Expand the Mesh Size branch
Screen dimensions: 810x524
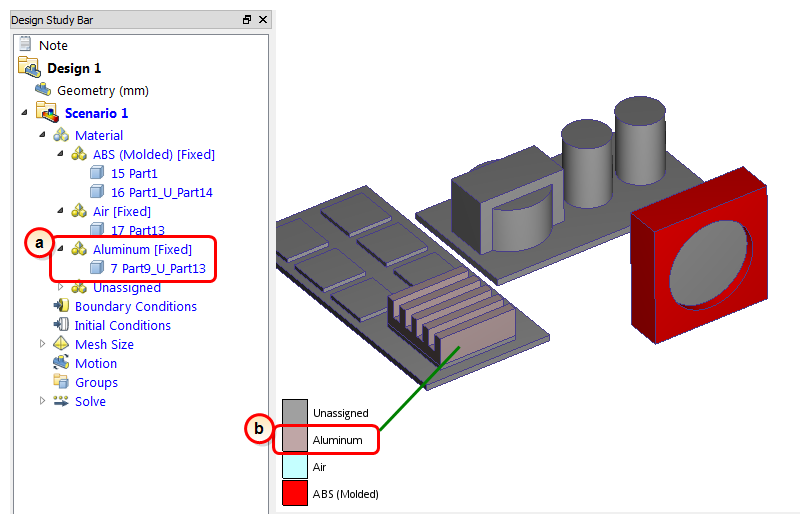coord(42,344)
